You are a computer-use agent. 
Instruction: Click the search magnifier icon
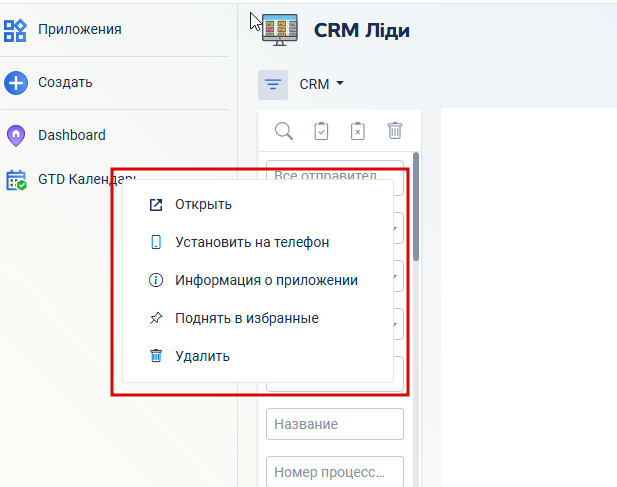pyautogui.click(x=284, y=131)
